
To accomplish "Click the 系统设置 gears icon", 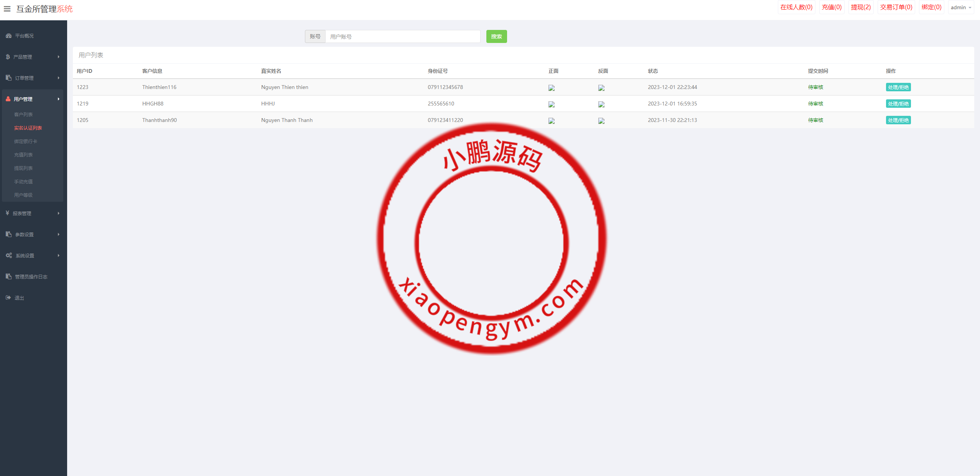I will tap(8, 255).
